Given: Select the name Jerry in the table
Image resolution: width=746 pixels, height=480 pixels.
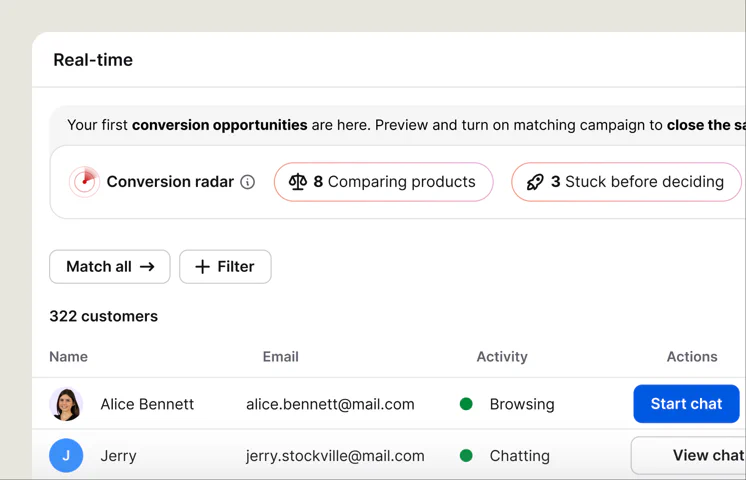Looking at the screenshot, I should [118, 456].
